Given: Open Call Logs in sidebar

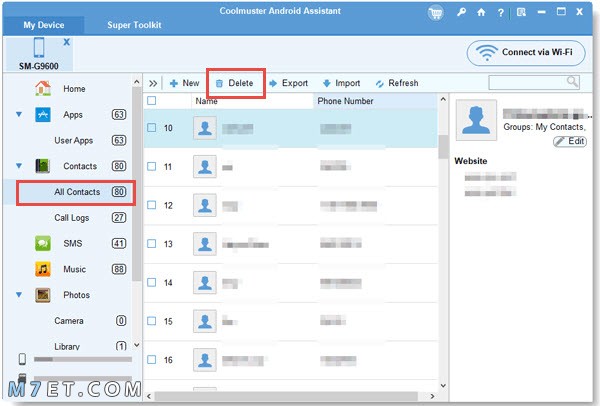Looking at the screenshot, I should 72,218.
